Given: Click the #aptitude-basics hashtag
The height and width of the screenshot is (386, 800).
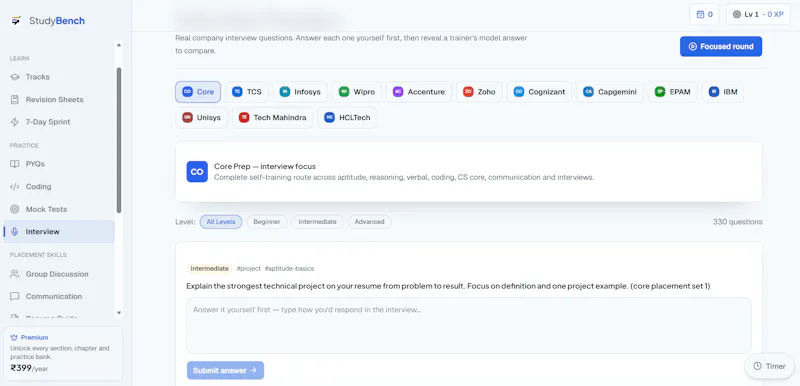Looking at the screenshot, I should pos(289,268).
